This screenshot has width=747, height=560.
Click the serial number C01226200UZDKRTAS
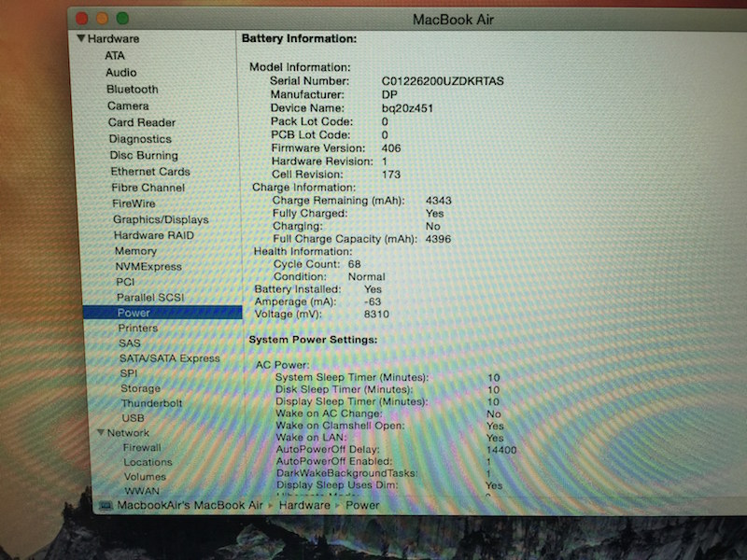(443, 81)
